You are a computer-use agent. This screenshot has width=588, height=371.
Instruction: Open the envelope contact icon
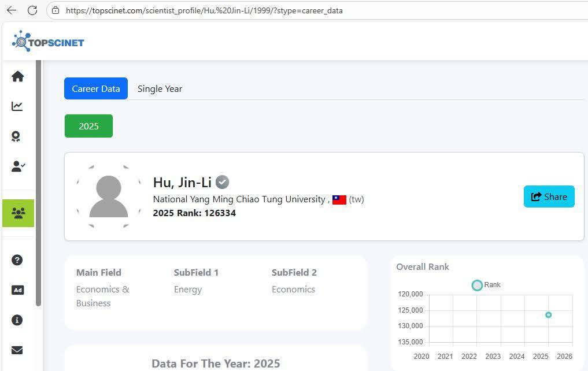click(x=17, y=350)
